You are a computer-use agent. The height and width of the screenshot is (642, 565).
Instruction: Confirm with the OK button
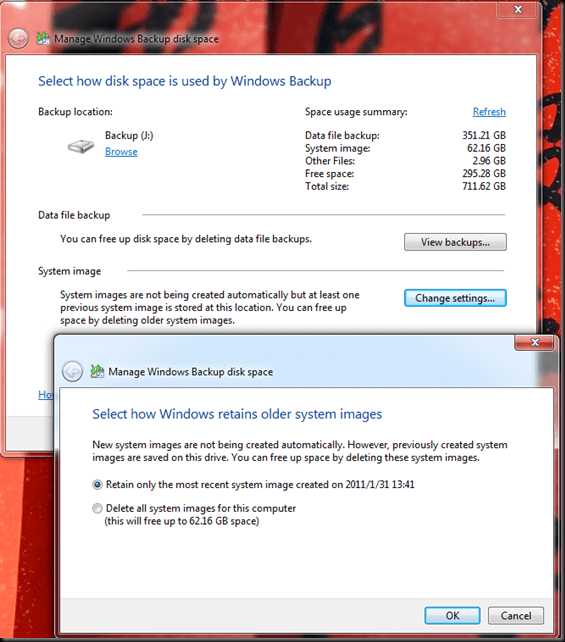pyautogui.click(x=452, y=616)
